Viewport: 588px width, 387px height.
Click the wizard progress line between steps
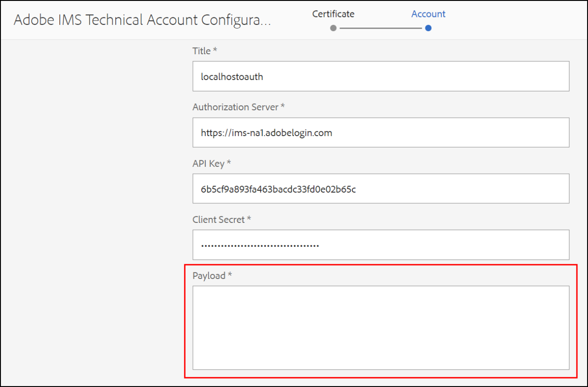tap(380, 28)
